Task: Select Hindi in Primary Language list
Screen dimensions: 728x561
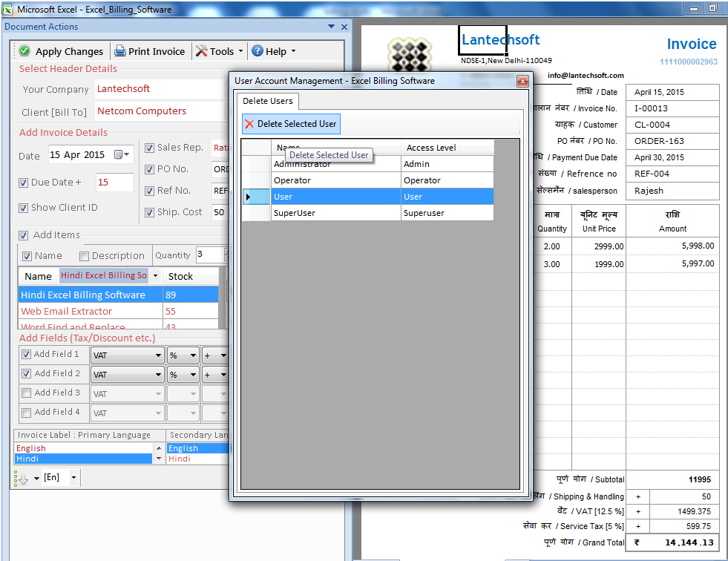Action: pos(84,459)
